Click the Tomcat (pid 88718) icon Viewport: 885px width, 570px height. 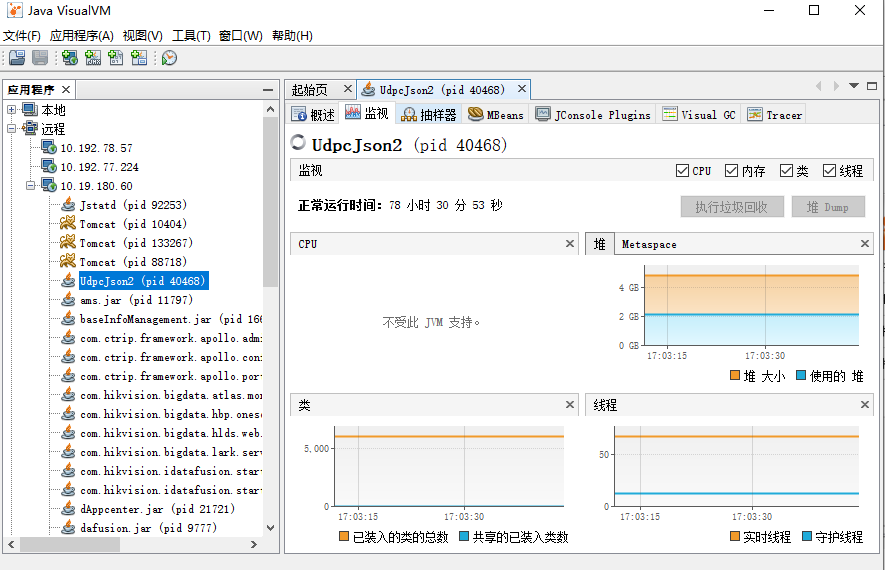[x=68, y=261]
